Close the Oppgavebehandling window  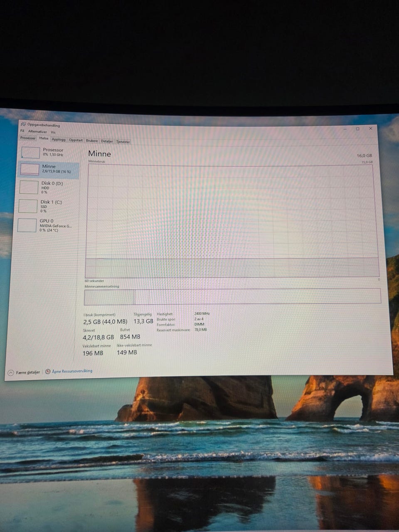tap(371, 129)
